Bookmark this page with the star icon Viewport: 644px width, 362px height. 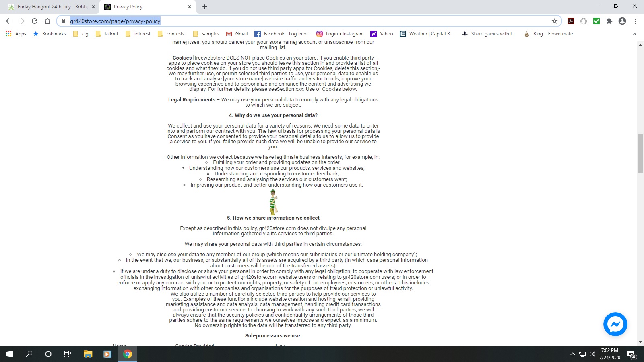point(554,21)
